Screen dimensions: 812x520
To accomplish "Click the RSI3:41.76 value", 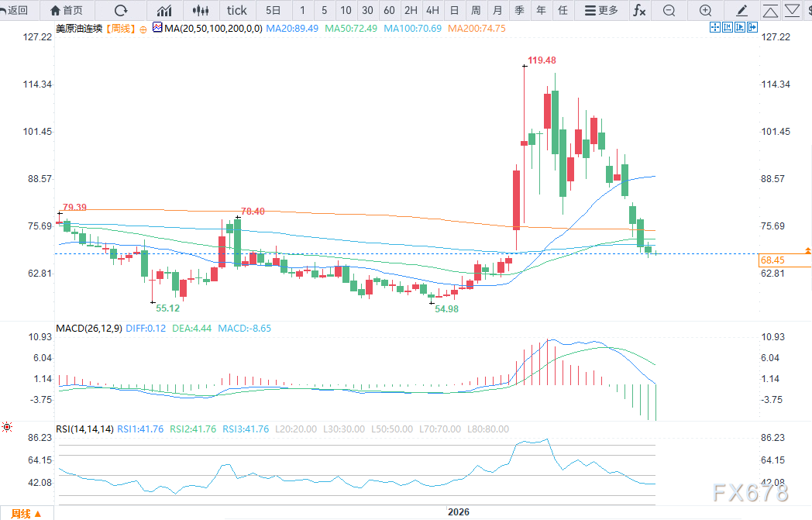I will coord(246,429).
